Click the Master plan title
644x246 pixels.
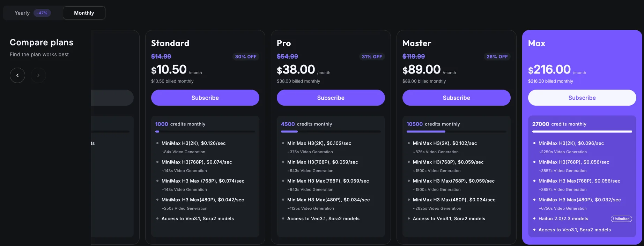[417, 43]
